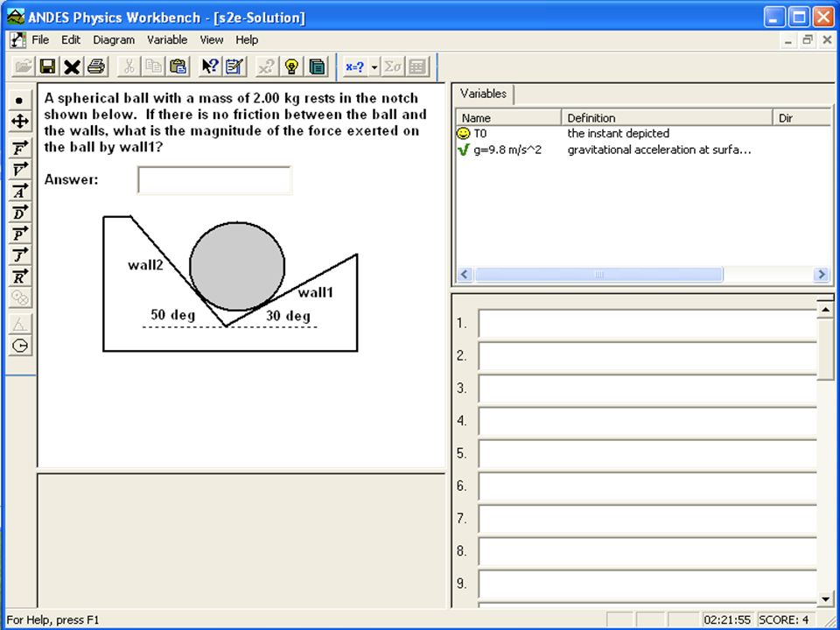Screen dimensions: 840x630
Task: Select the body dot tool
Action: pyautogui.click(x=20, y=100)
